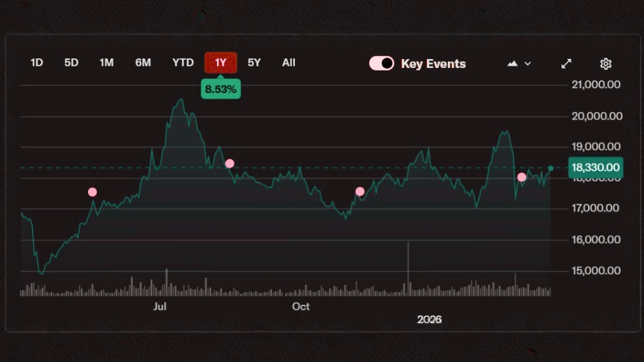The height and width of the screenshot is (362, 644).
Task: Show the All time range
Action: [288, 63]
